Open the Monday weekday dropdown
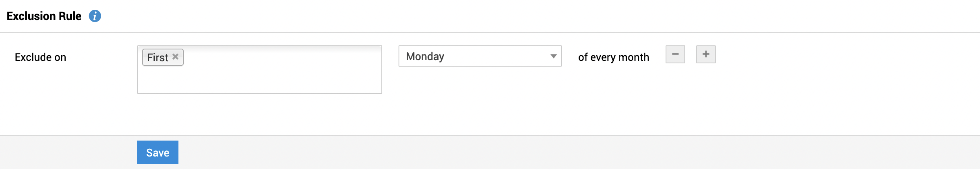Image resolution: width=980 pixels, height=170 pixels. coord(479,56)
